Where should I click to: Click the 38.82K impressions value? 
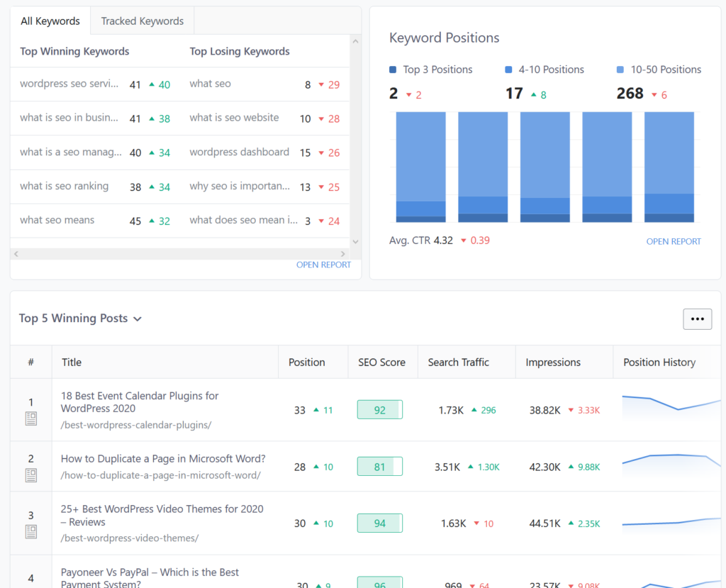pyautogui.click(x=544, y=410)
